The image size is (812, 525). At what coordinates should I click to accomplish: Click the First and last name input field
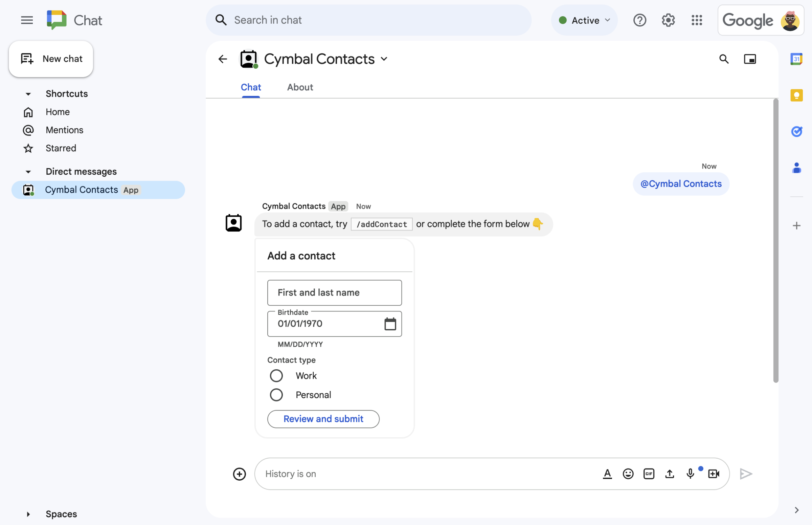pyautogui.click(x=334, y=292)
